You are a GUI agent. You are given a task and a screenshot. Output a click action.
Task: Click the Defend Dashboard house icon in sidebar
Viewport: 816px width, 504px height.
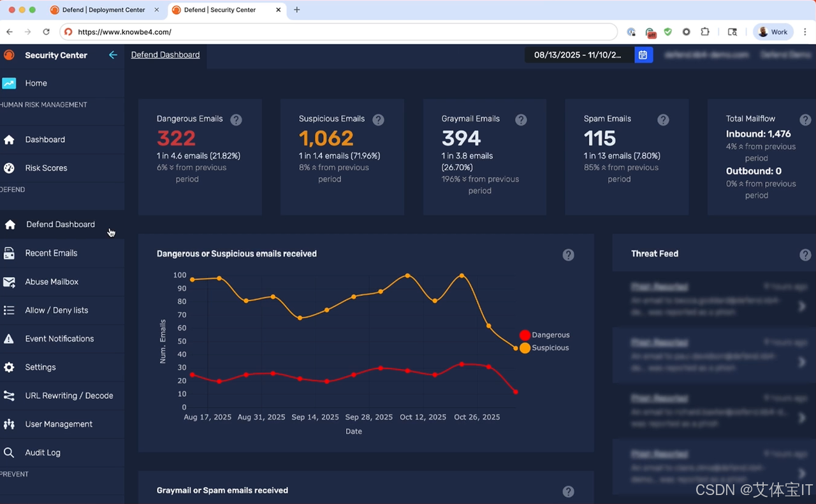click(10, 224)
